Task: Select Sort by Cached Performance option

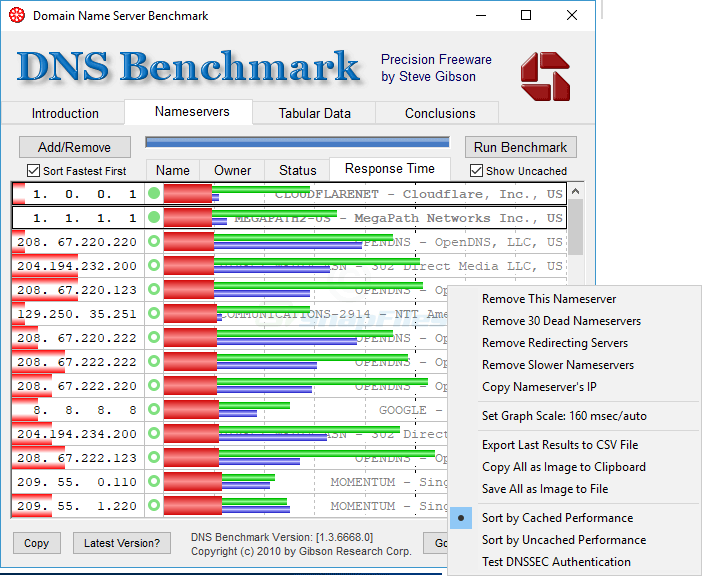Action: (x=557, y=518)
